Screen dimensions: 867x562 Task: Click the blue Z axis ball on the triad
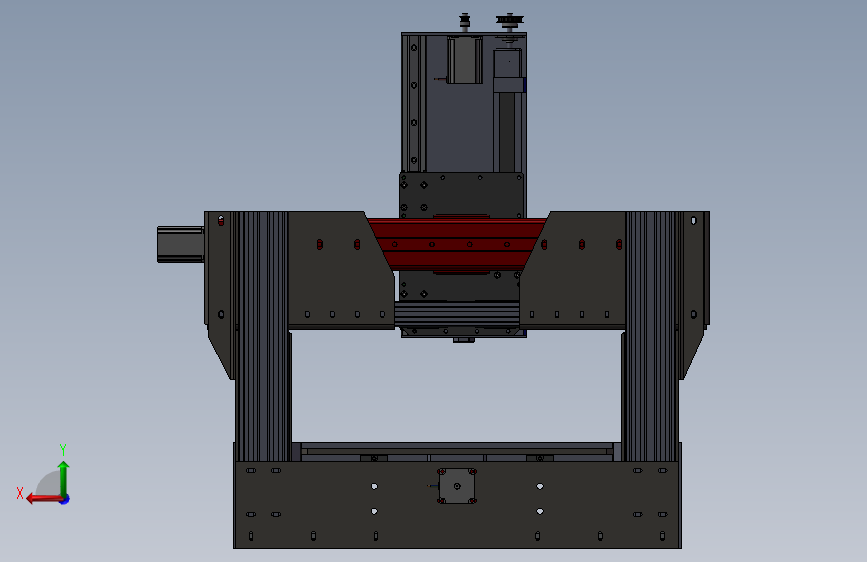tap(65, 499)
